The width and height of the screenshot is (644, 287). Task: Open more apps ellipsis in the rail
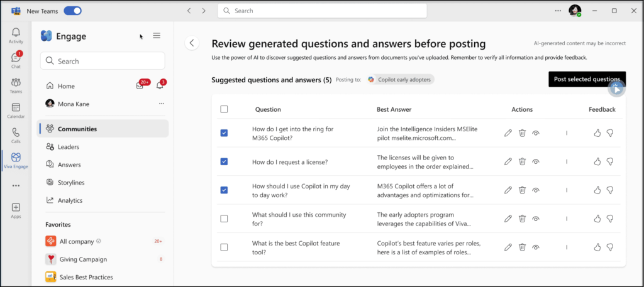[x=16, y=186]
